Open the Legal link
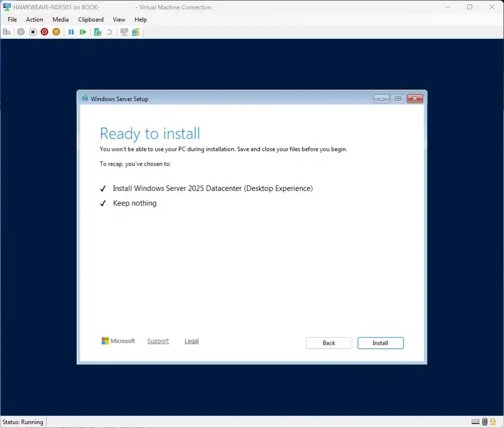The width and height of the screenshot is (504, 428). pyautogui.click(x=191, y=341)
